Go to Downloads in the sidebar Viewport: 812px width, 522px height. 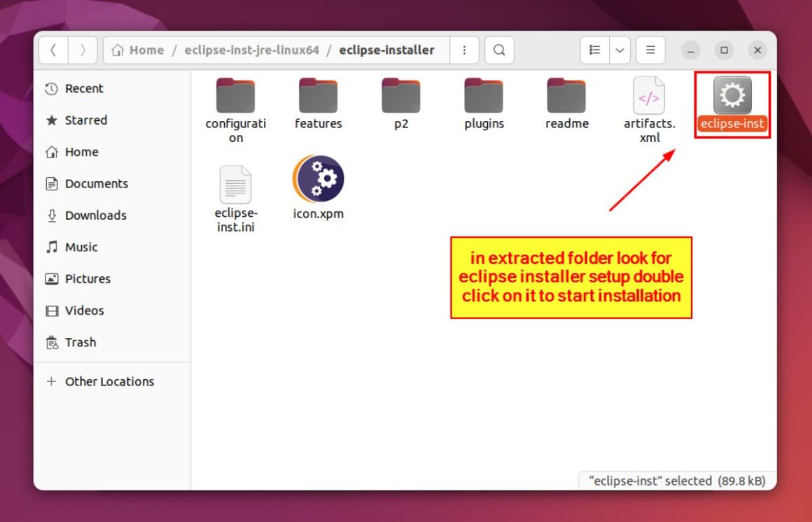96,216
